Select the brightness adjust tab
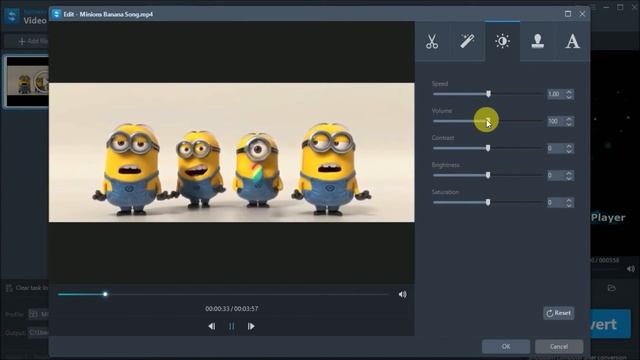This screenshot has height=360, width=640. (502, 41)
